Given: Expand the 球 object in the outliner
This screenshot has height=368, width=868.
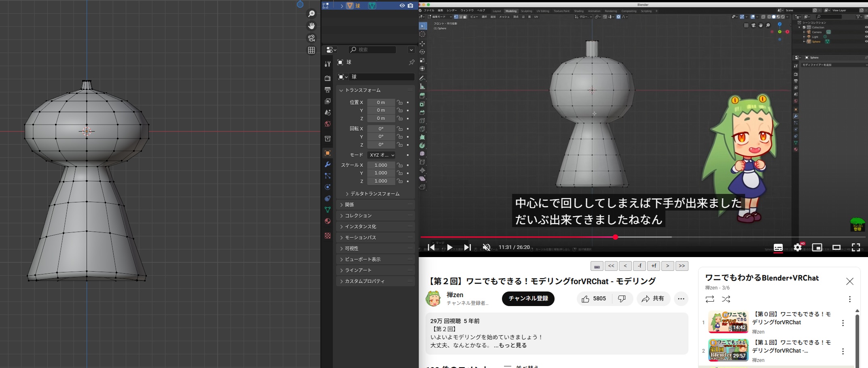Looking at the screenshot, I should pos(342,6).
